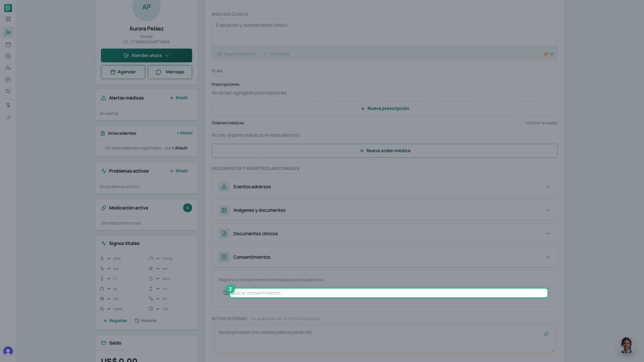The image size is (644, 362).
Task: Open the folder icon in the sidebar
Action: coord(8,80)
